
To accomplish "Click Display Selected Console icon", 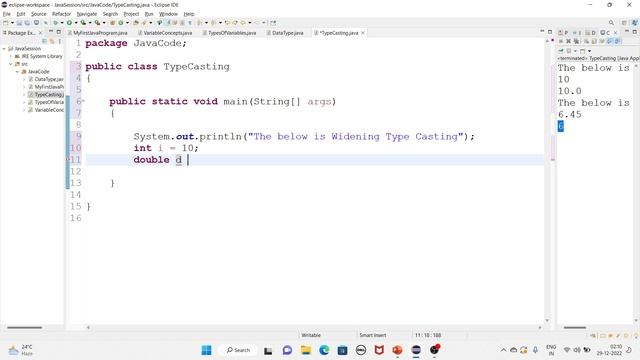I will pyautogui.click(x=569, y=51).
